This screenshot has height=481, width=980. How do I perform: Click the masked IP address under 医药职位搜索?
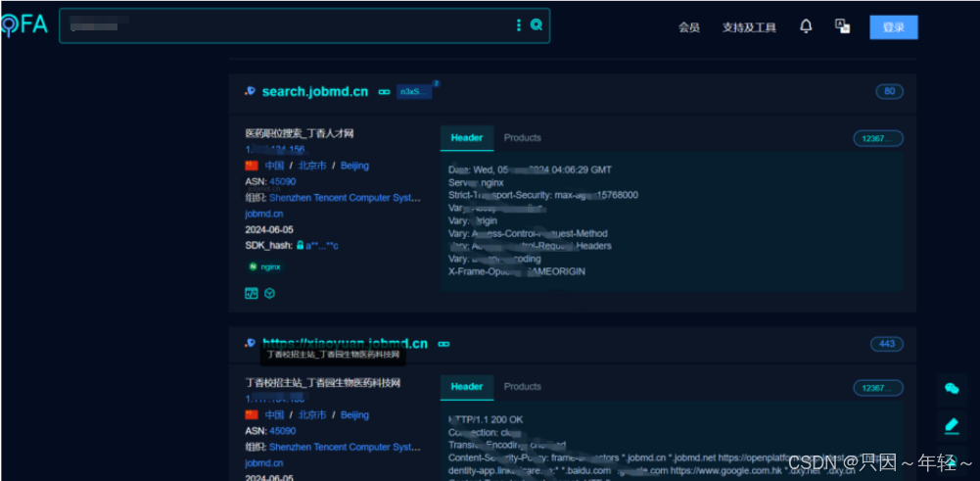coord(275,150)
